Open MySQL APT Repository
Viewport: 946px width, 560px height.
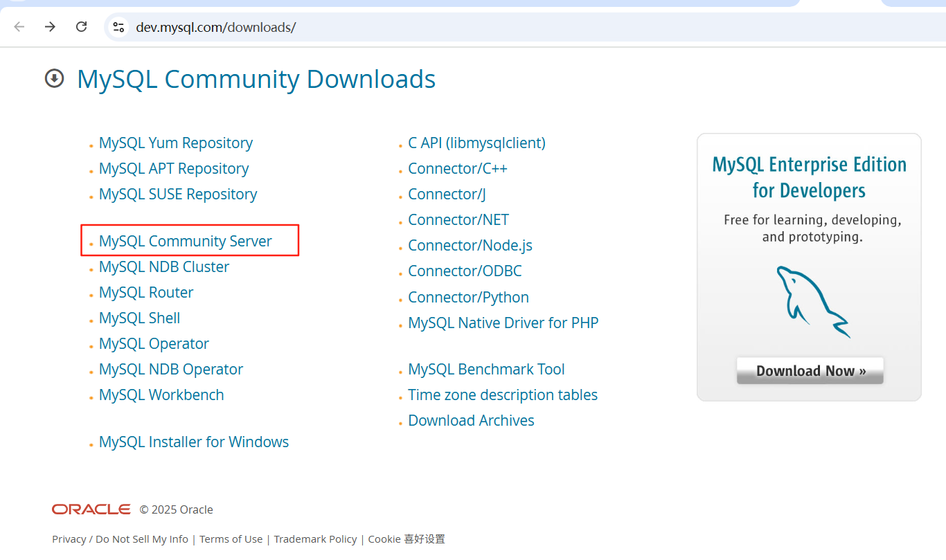(x=174, y=168)
